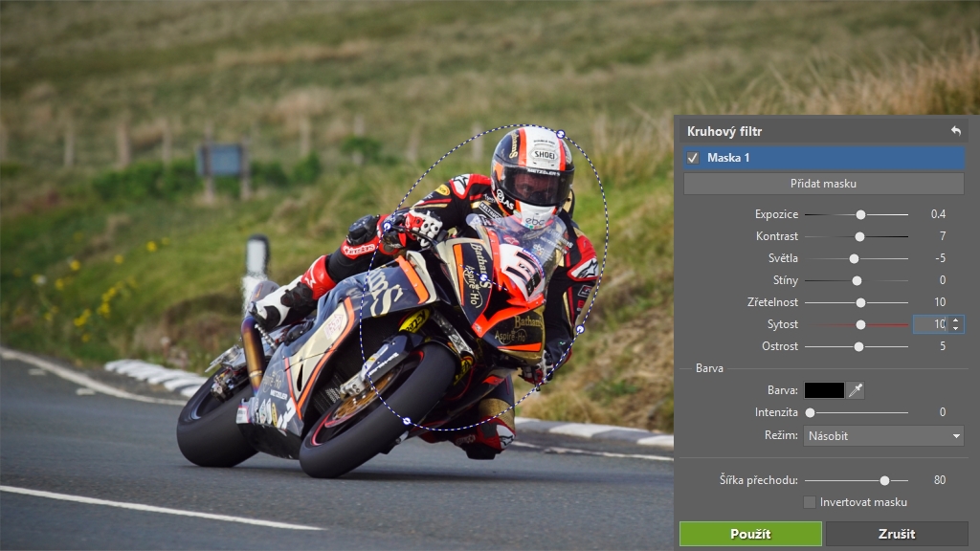Screen dimensions: 980x551
Task: Click the mask handle above the helmet
Action: point(561,133)
